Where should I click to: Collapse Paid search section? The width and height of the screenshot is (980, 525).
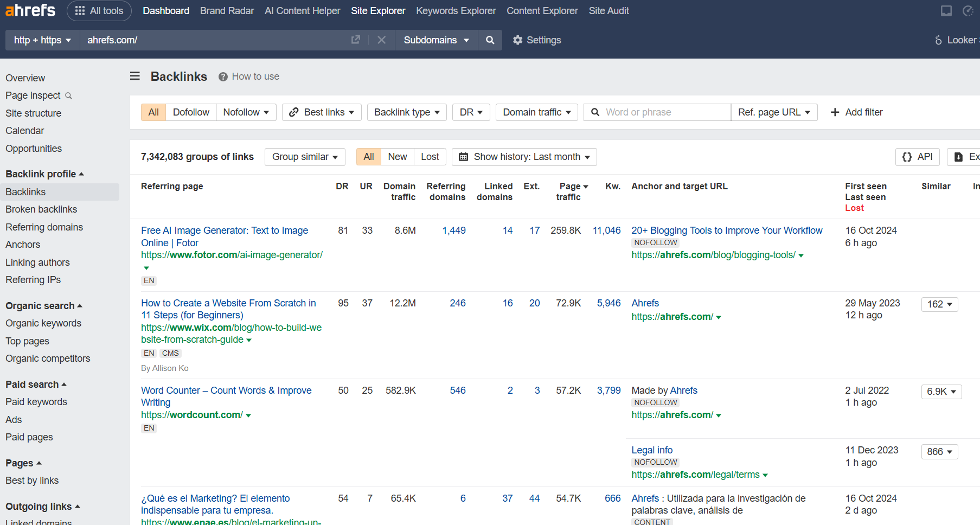(x=36, y=385)
